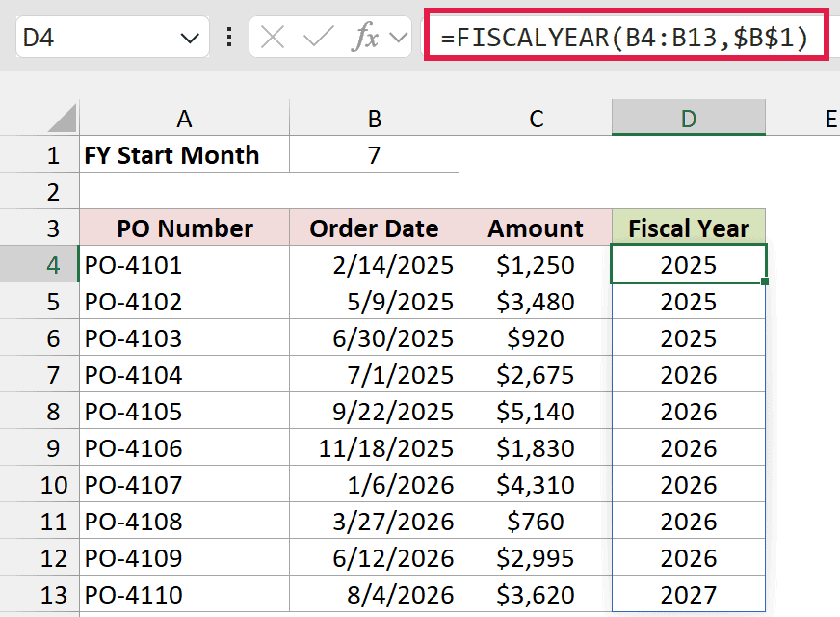
Task: Click the formula bar with FISCALYEAR formula
Action: click(626, 36)
